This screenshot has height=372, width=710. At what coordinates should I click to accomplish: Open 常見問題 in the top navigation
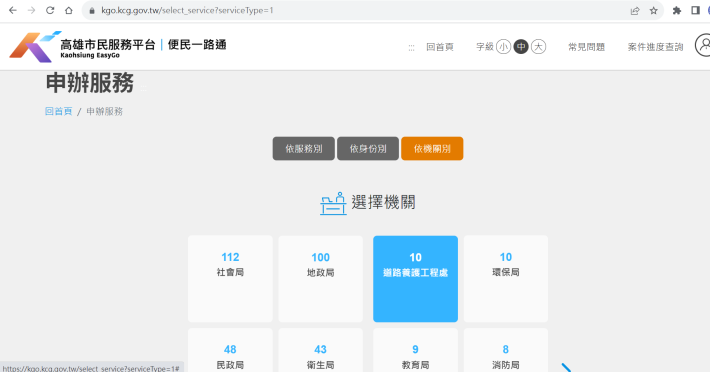[x=586, y=47]
